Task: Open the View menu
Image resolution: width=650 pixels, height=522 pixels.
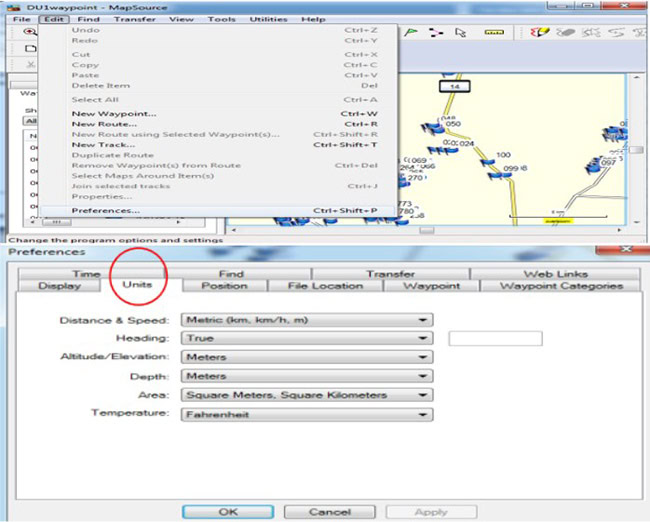Action: coord(181,19)
